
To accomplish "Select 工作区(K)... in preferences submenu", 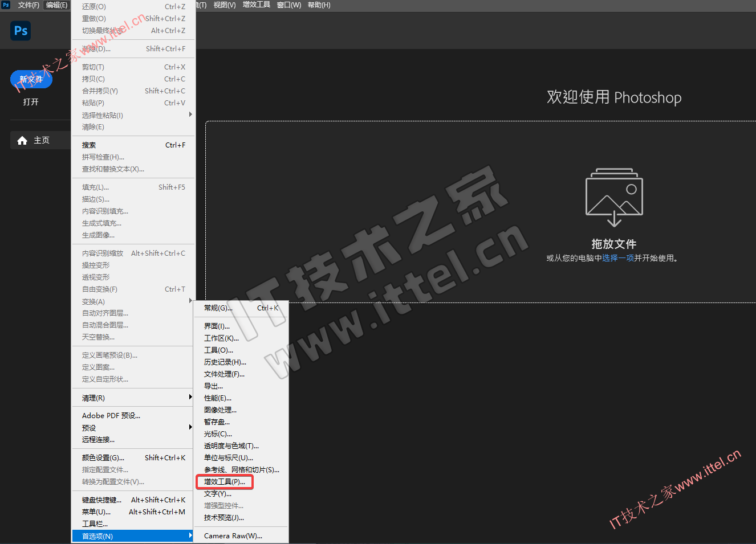I will click(x=241, y=338).
